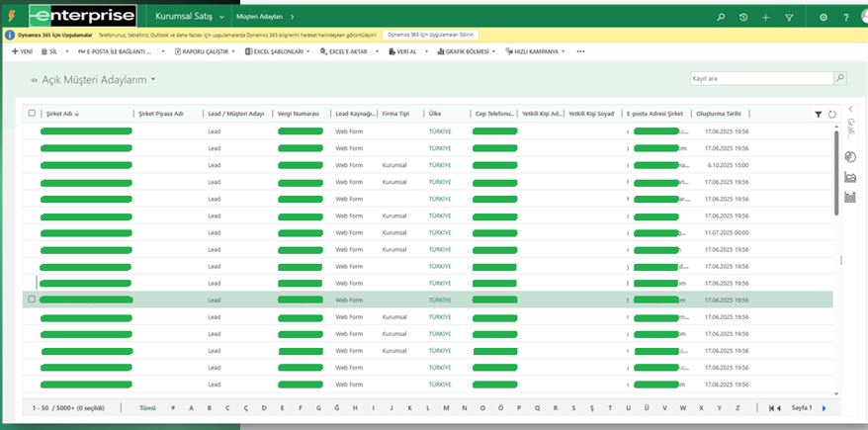868x430 pixels.
Task: Click the Kayıt ara search magnifier button
Action: 840,78
